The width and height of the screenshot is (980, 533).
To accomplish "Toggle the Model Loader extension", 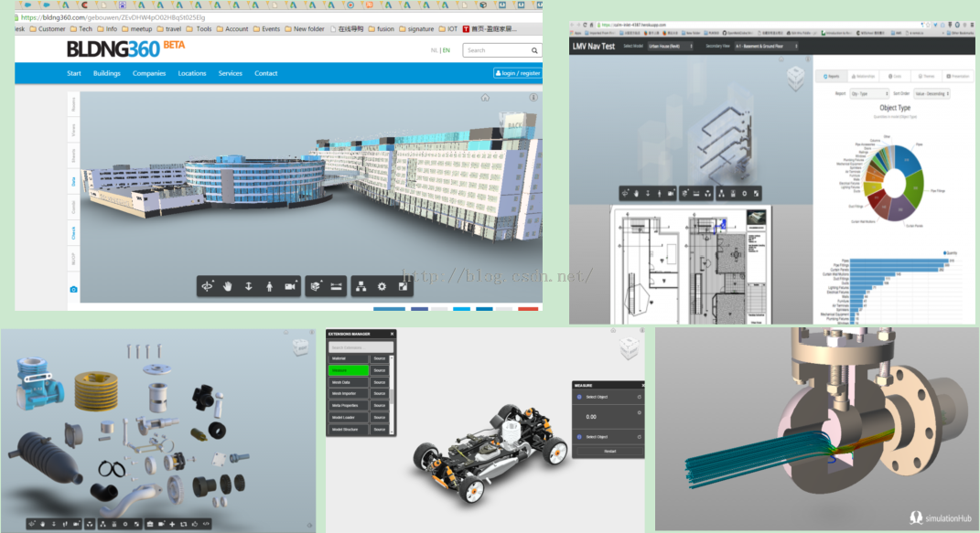I will 348,418.
